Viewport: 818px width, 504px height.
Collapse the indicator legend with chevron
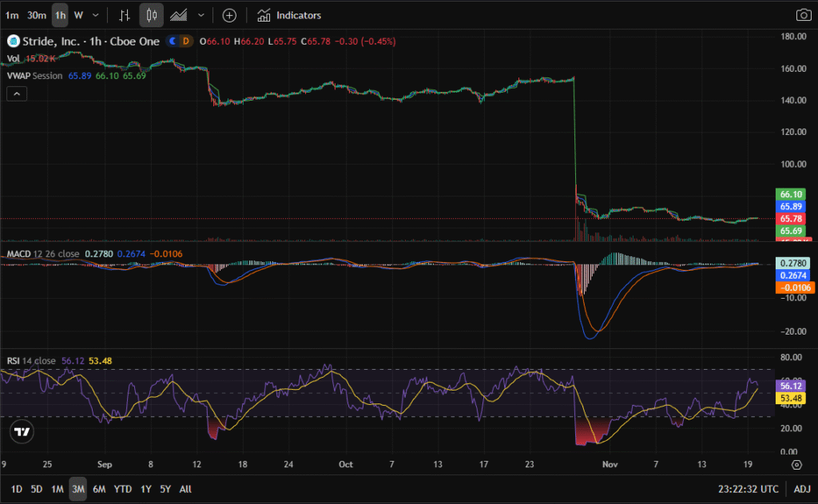17,93
